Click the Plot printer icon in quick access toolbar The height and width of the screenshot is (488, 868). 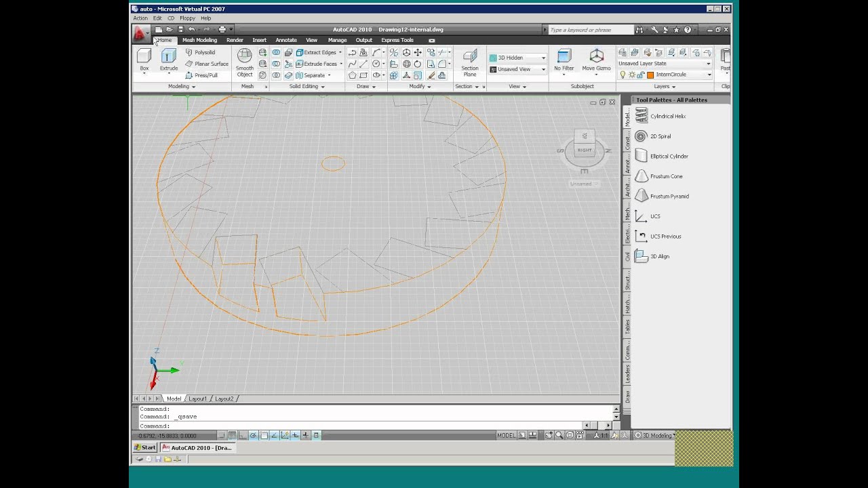point(222,29)
